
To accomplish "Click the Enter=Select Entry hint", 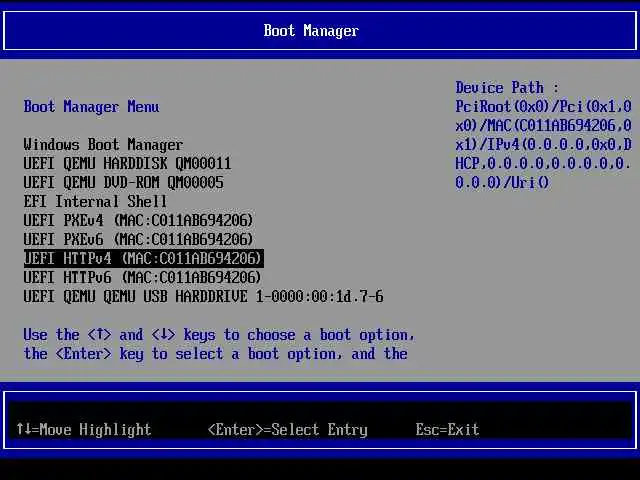I will pyautogui.click(x=288, y=429).
